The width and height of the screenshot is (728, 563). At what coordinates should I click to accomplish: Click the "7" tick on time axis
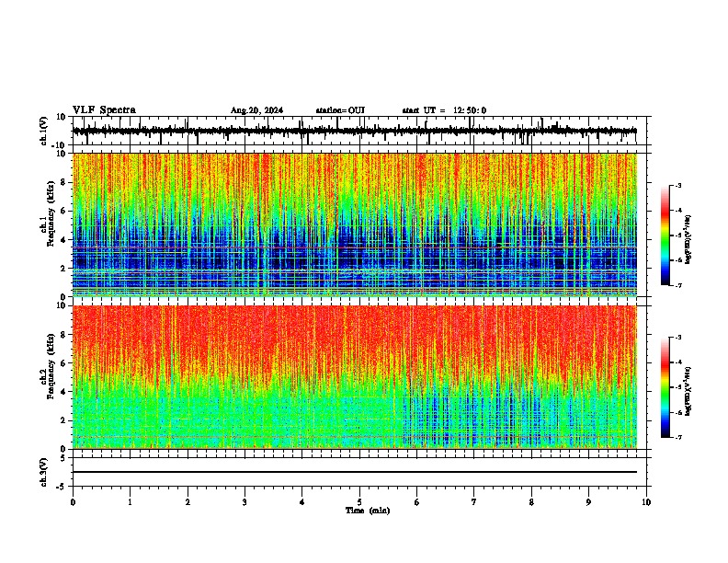click(474, 502)
